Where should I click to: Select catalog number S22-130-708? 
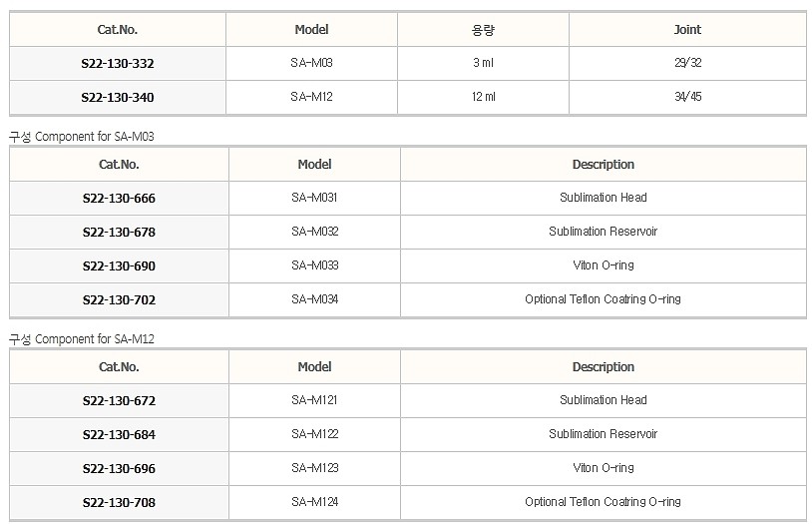tap(119, 502)
